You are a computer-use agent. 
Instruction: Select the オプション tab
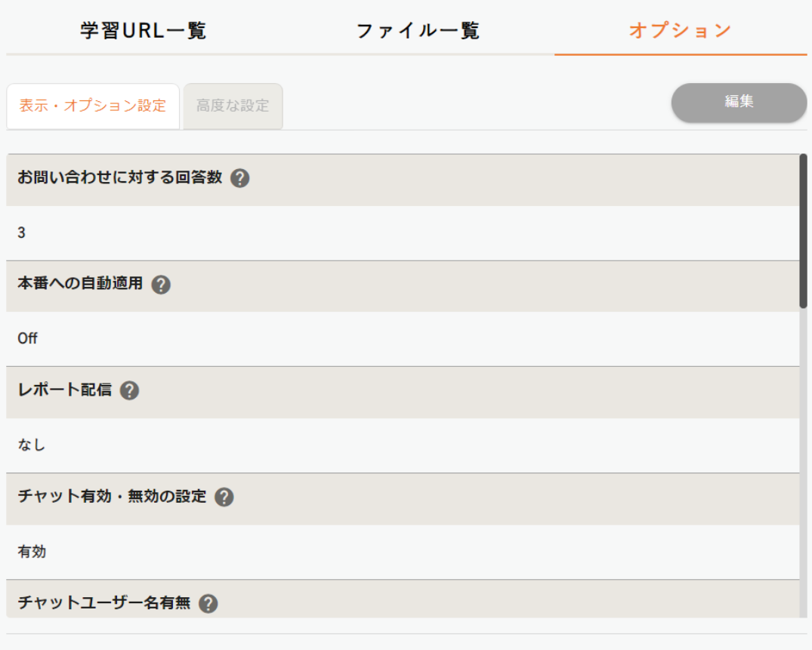[681, 31]
